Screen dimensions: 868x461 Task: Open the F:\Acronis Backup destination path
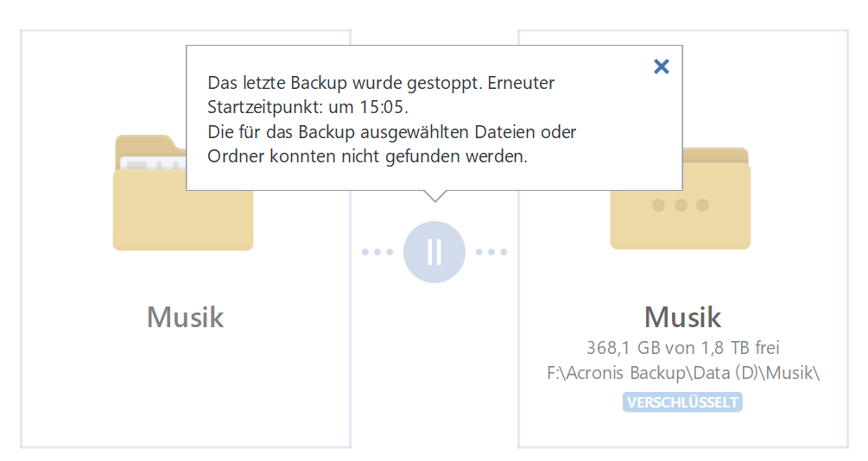(682, 373)
